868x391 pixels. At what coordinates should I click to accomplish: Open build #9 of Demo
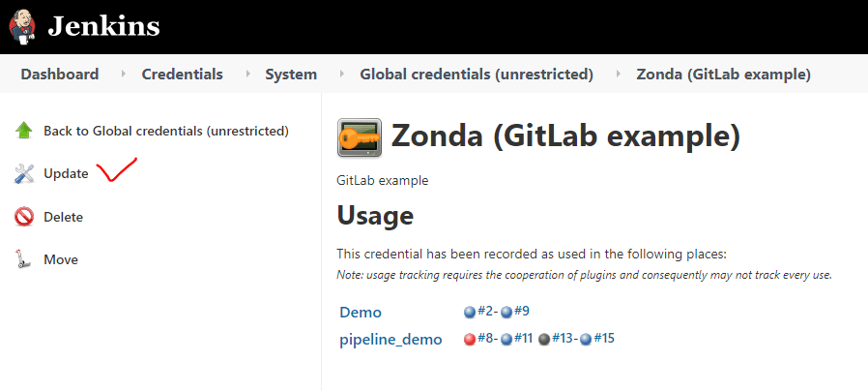pos(521,311)
